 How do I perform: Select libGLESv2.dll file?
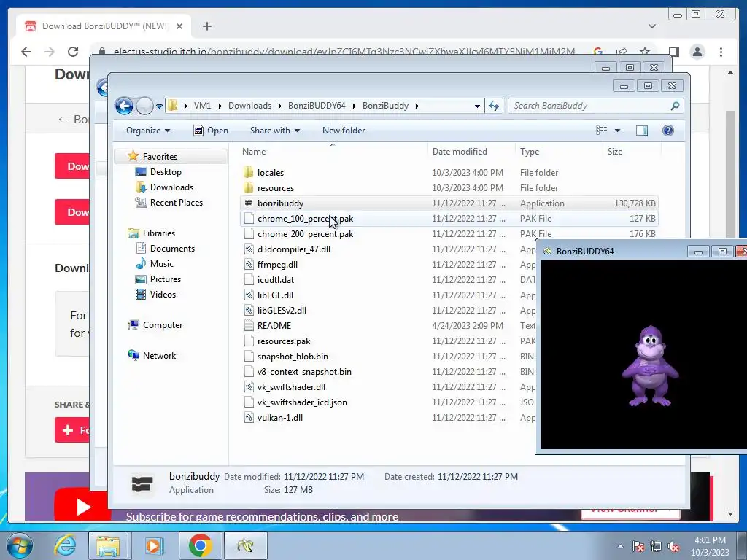pyautogui.click(x=282, y=310)
